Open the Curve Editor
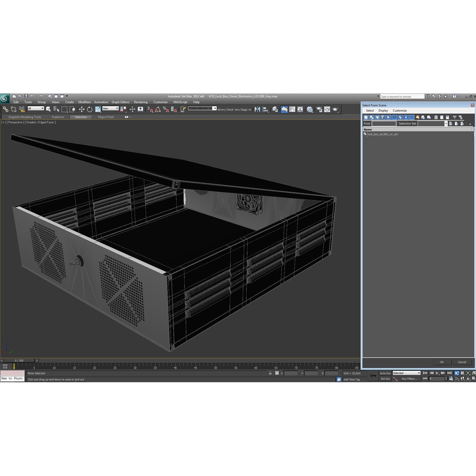This screenshot has width=476, height=476. tap(292, 109)
